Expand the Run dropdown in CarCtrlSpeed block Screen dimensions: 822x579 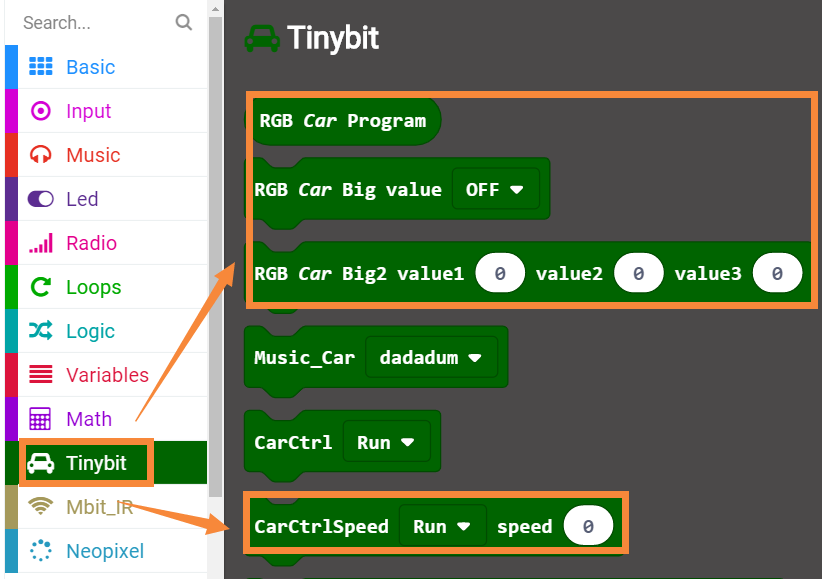click(442, 526)
